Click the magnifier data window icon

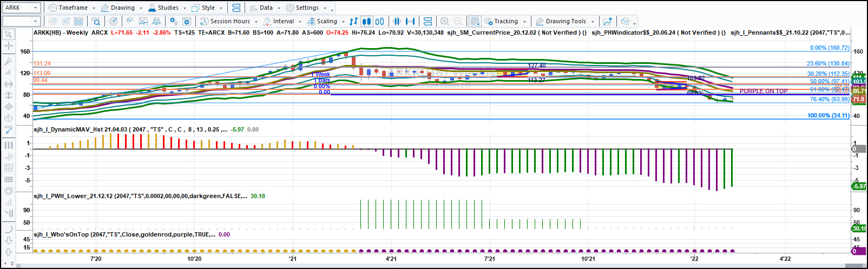click(x=96, y=21)
